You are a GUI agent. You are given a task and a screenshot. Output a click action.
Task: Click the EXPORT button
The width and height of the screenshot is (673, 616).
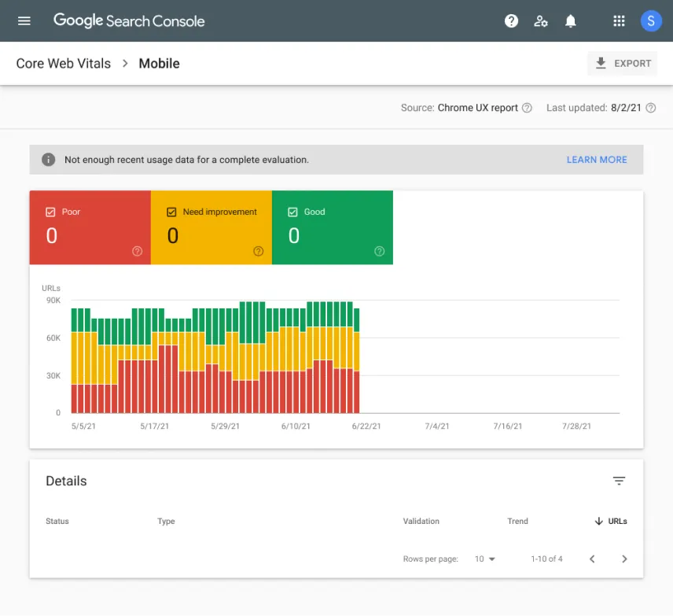622,63
